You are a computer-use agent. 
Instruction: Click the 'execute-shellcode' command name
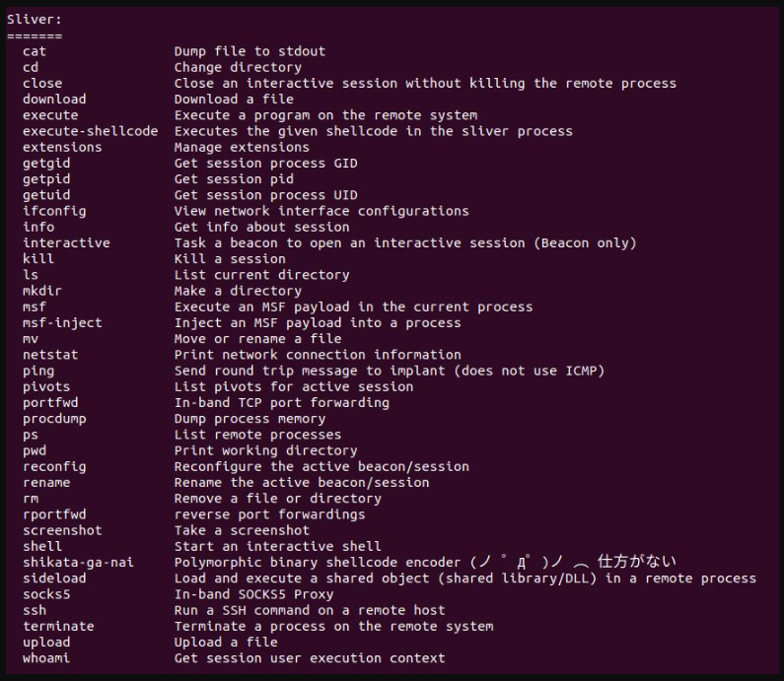pos(90,131)
